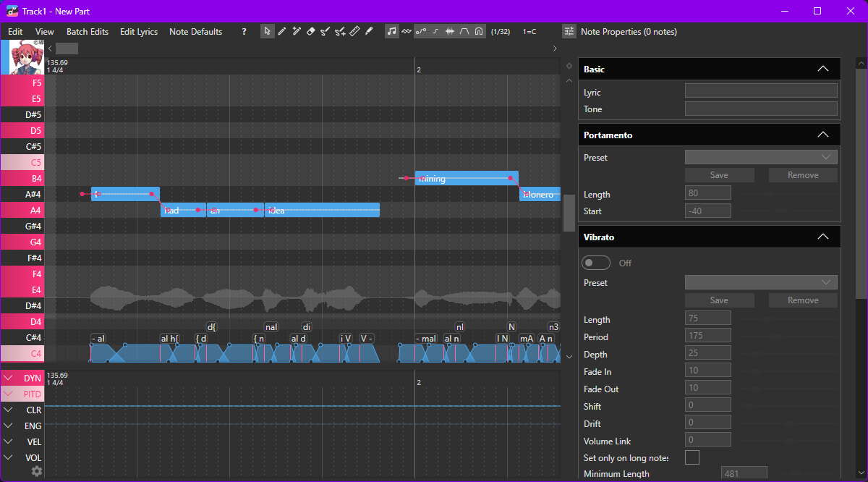Enable the Vibrato switch in Note Properties
The height and width of the screenshot is (482, 868).
point(596,263)
